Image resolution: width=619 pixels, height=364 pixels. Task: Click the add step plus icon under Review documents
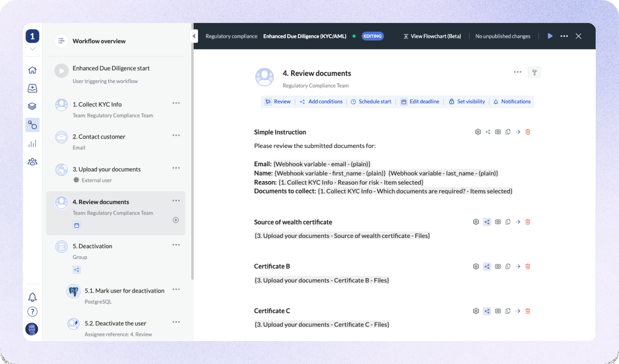pyautogui.click(x=176, y=220)
